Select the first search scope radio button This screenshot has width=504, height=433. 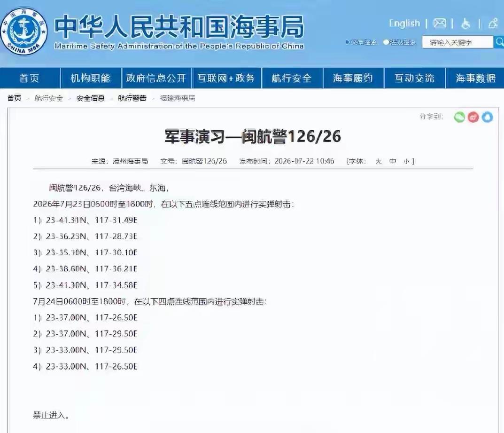(x=347, y=42)
